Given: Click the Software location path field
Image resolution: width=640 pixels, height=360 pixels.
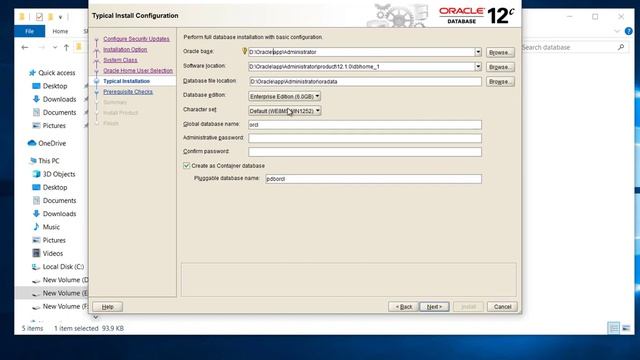Looking at the screenshot, I should (x=361, y=67).
